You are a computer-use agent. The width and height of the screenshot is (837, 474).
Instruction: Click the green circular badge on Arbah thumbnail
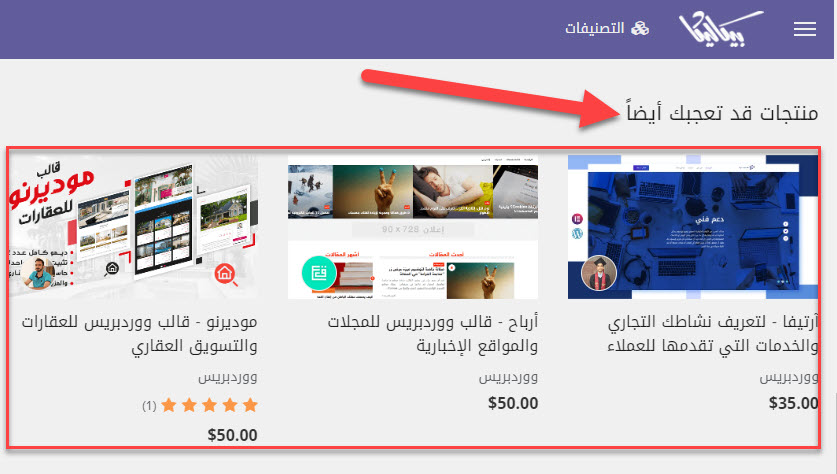click(319, 273)
